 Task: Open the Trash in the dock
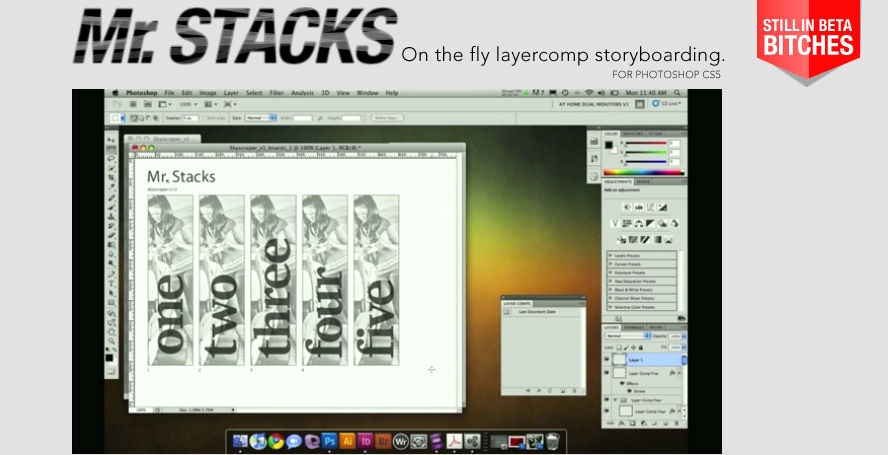point(553,441)
